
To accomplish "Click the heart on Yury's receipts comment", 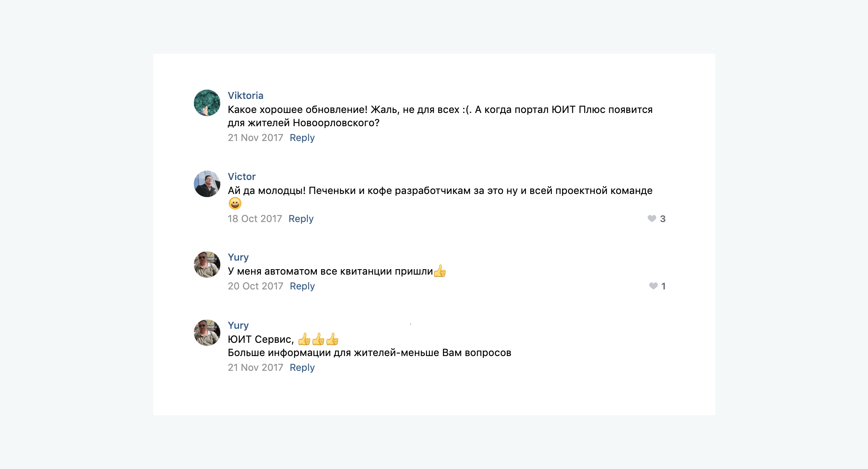I will point(654,286).
